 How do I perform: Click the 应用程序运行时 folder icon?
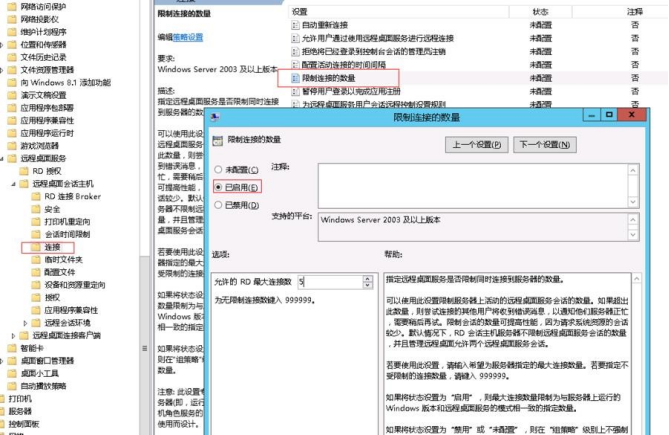click(12, 133)
